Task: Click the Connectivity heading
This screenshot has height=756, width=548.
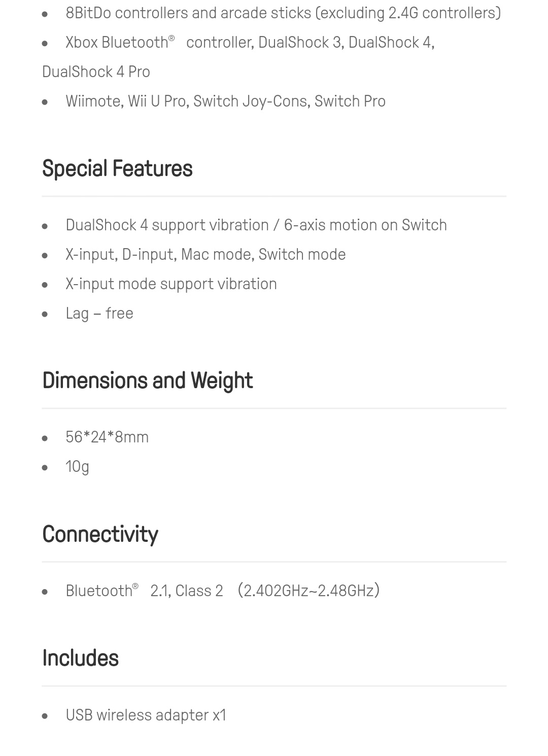Action: point(100,534)
